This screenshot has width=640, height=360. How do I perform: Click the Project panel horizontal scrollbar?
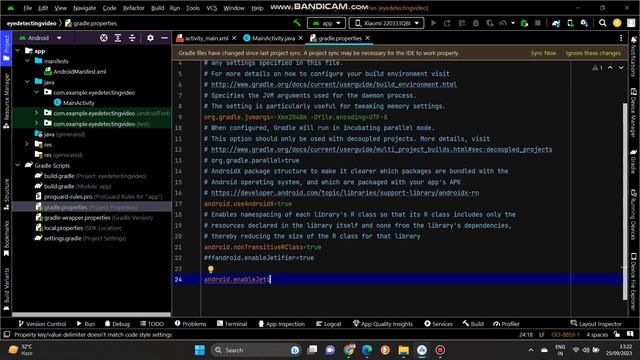point(91,315)
